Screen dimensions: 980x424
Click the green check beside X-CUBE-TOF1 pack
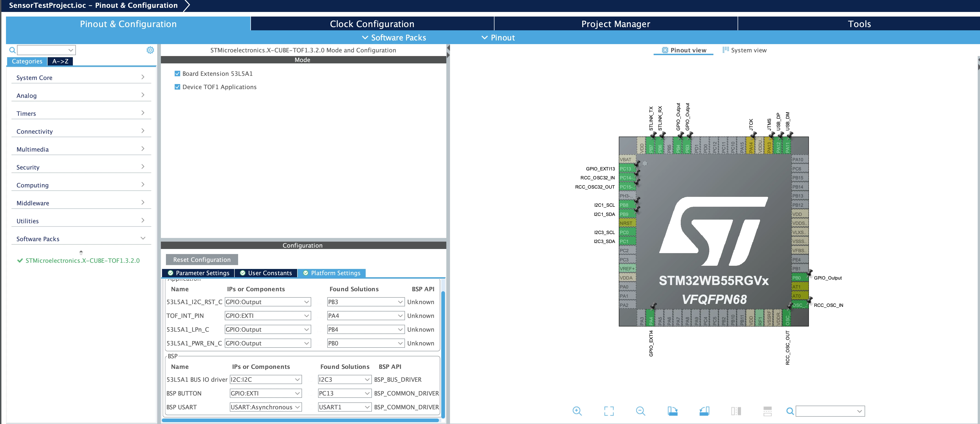pos(20,260)
